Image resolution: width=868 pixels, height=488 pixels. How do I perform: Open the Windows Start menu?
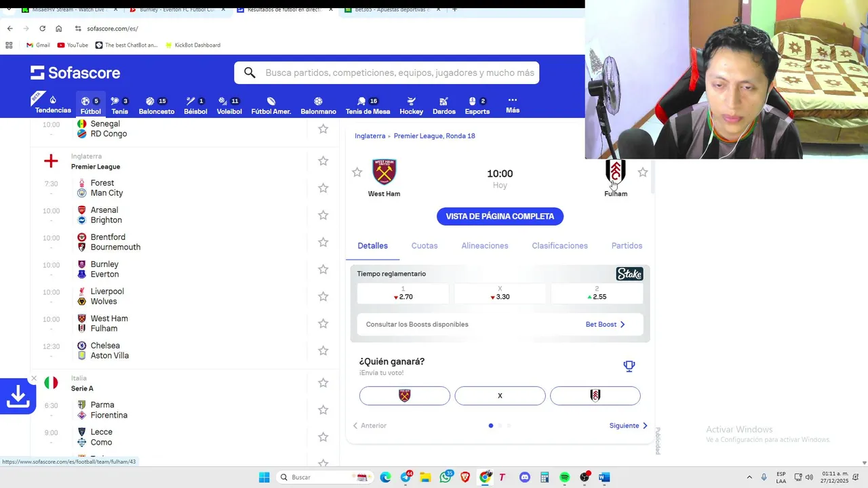(264, 477)
